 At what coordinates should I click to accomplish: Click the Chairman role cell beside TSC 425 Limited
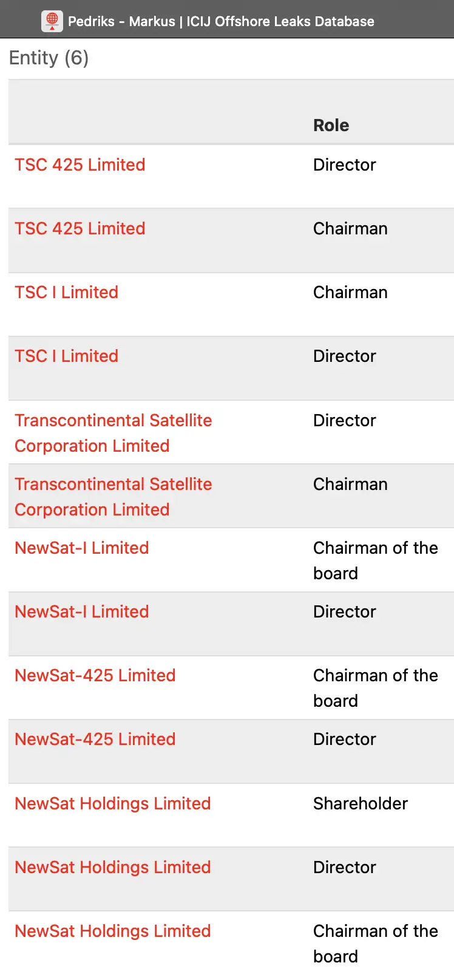pyautogui.click(x=350, y=229)
